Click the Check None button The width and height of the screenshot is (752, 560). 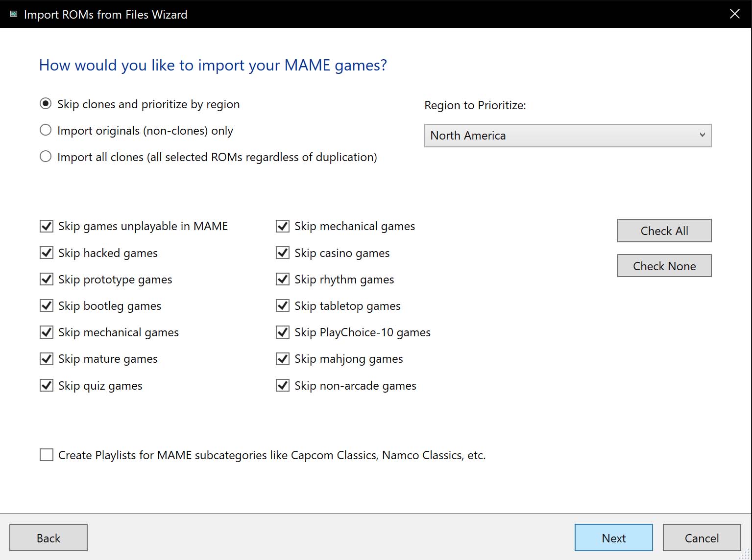click(x=664, y=266)
